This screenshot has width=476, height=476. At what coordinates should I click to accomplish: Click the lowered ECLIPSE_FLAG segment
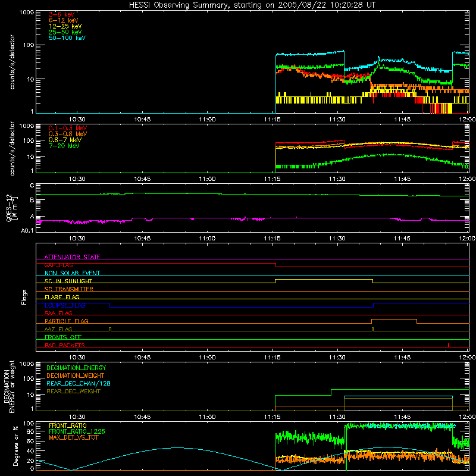242,307
